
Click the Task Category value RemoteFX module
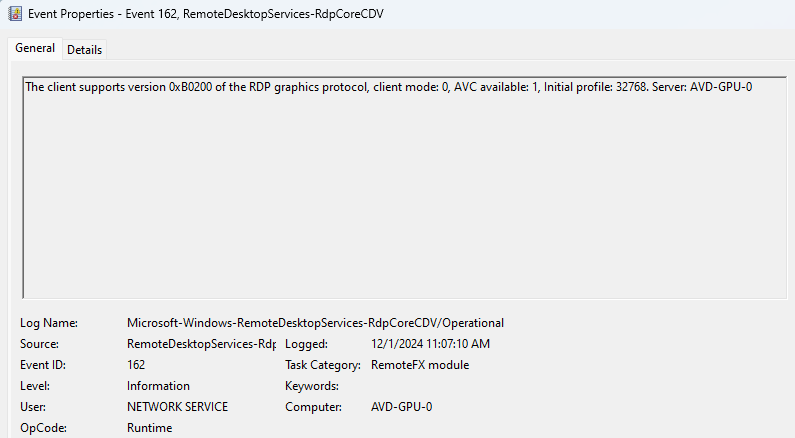pyautogui.click(x=420, y=365)
